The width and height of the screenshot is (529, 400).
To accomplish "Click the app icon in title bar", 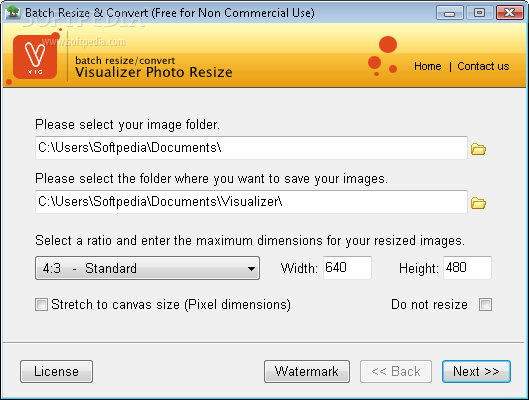I will tap(13, 12).
